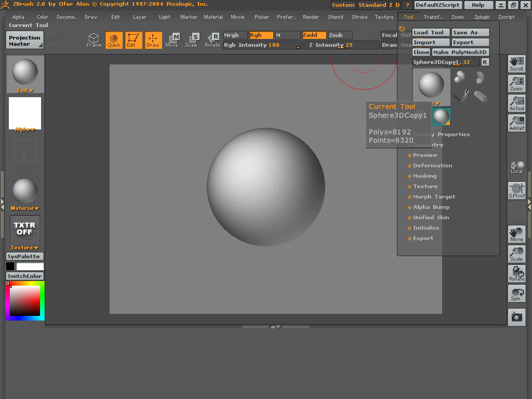532x399 pixels.
Task: Enable Zsub depth mode
Action: 340,35
